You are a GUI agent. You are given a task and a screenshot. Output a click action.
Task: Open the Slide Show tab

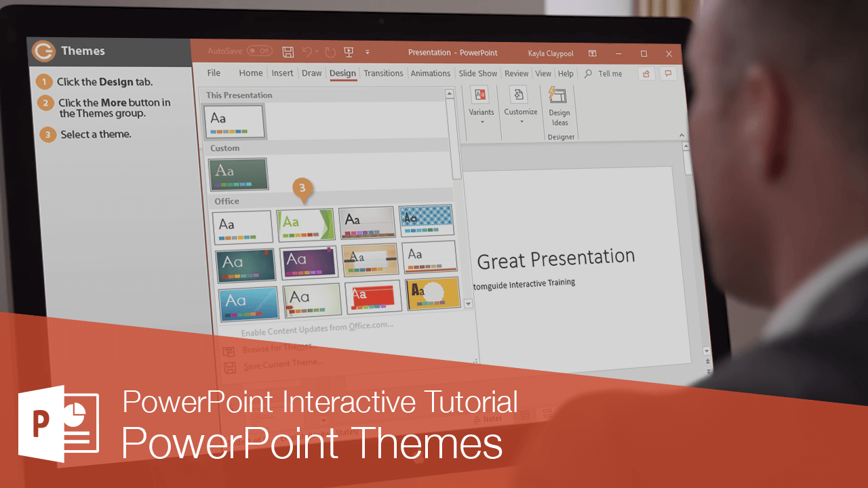477,73
